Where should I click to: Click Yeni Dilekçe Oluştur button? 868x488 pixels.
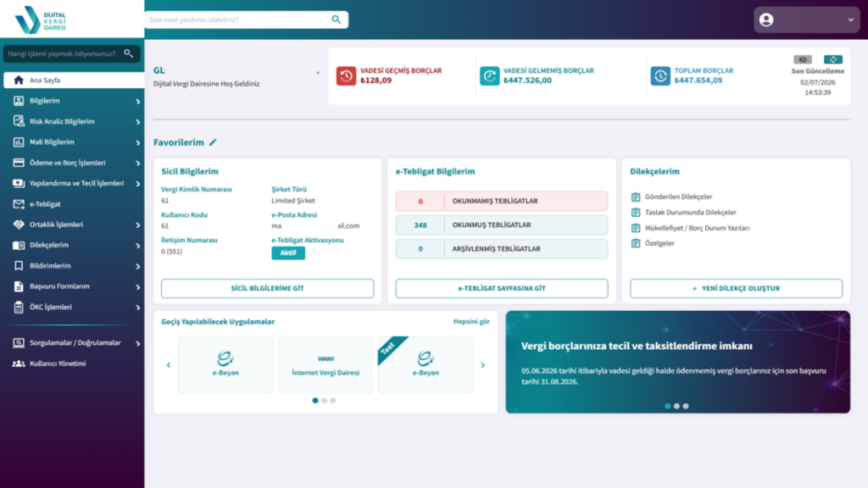click(736, 288)
